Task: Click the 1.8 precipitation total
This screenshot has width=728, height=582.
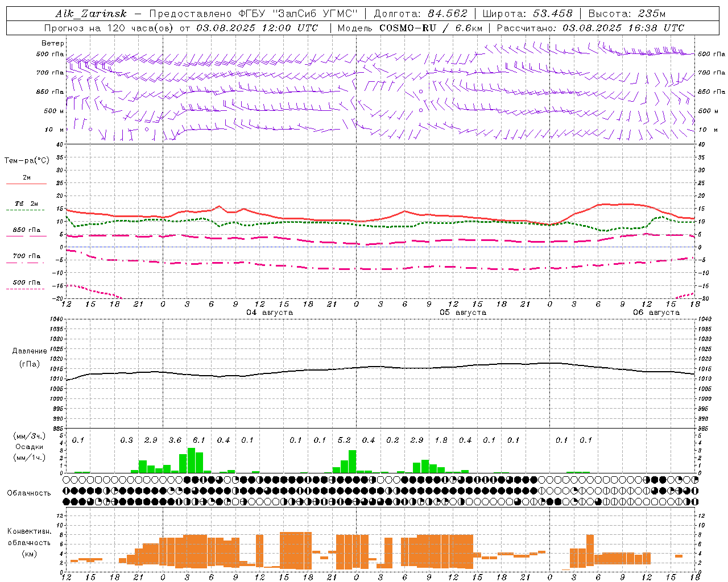Action: (441, 440)
